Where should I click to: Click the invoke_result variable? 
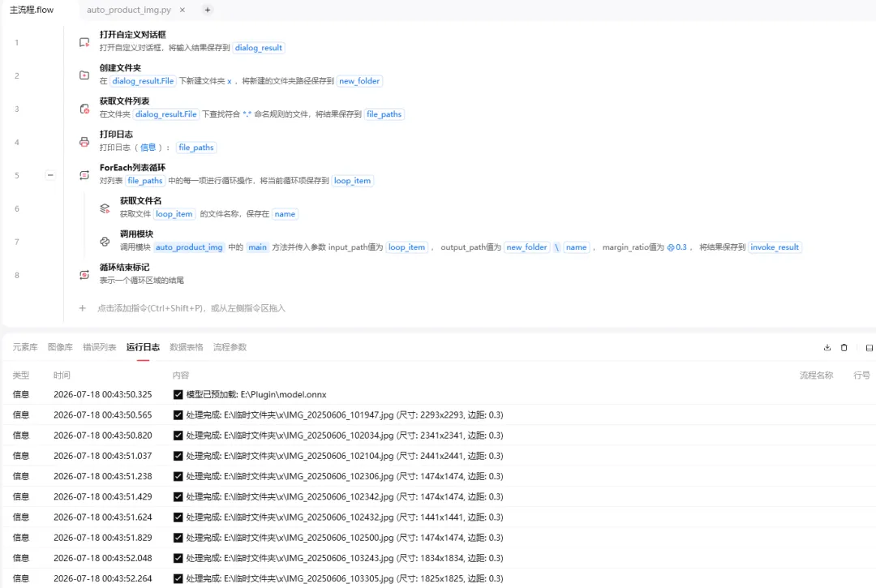tap(775, 247)
